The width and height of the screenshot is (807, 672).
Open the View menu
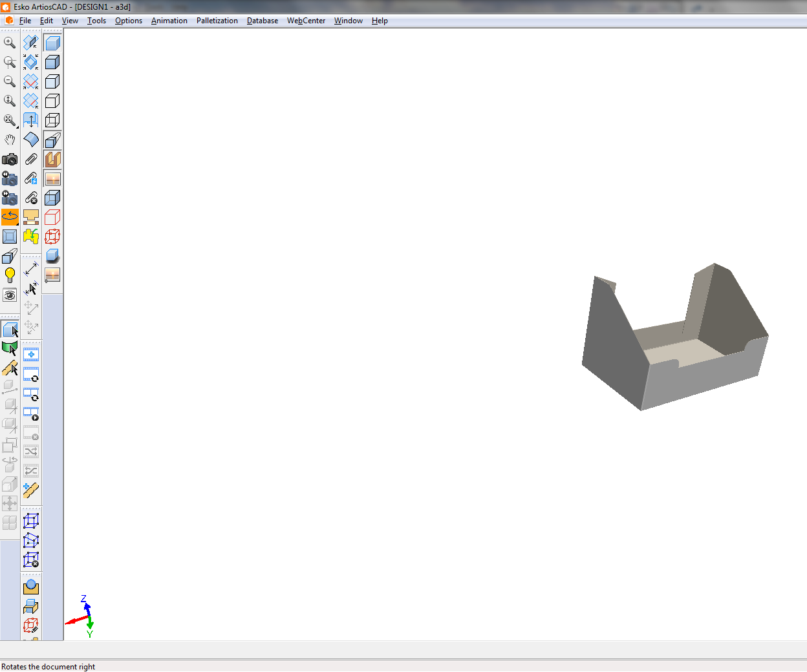click(x=70, y=21)
